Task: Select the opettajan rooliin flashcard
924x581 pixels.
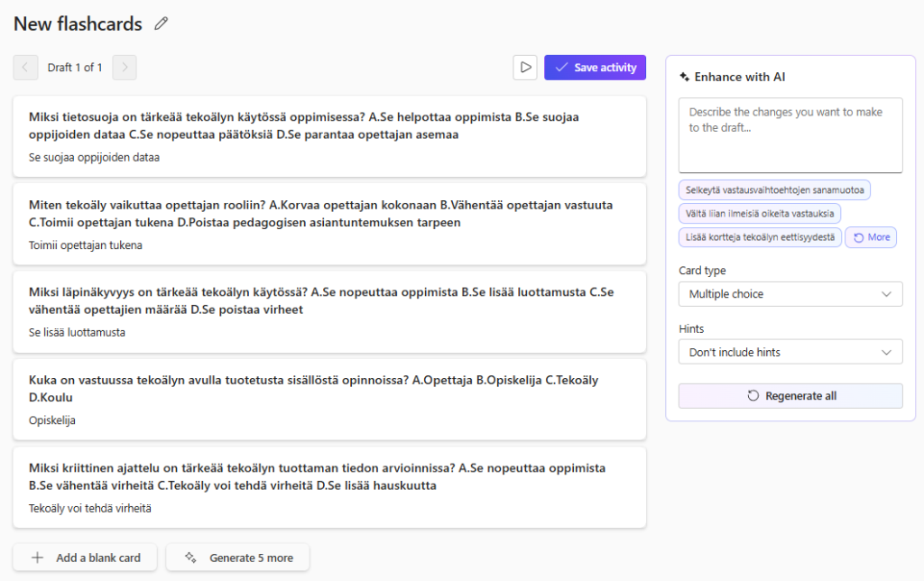Action: pyautogui.click(x=329, y=224)
